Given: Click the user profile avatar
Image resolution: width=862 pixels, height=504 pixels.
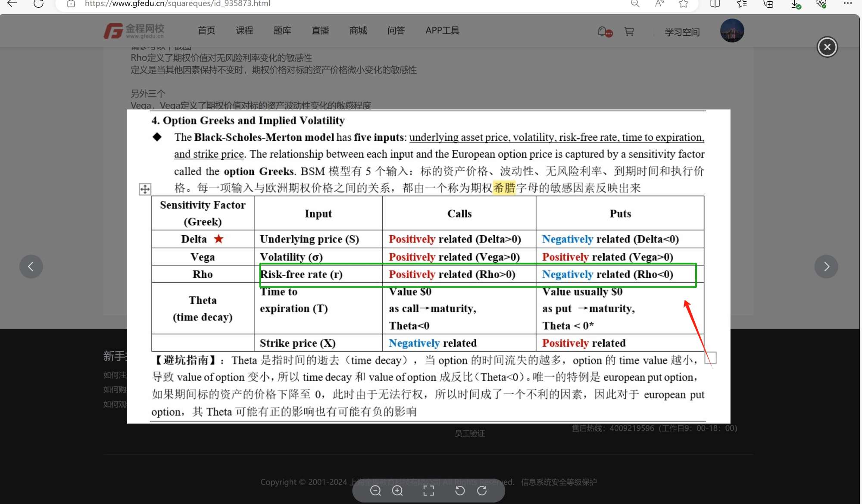Looking at the screenshot, I should (x=732, y=31).
